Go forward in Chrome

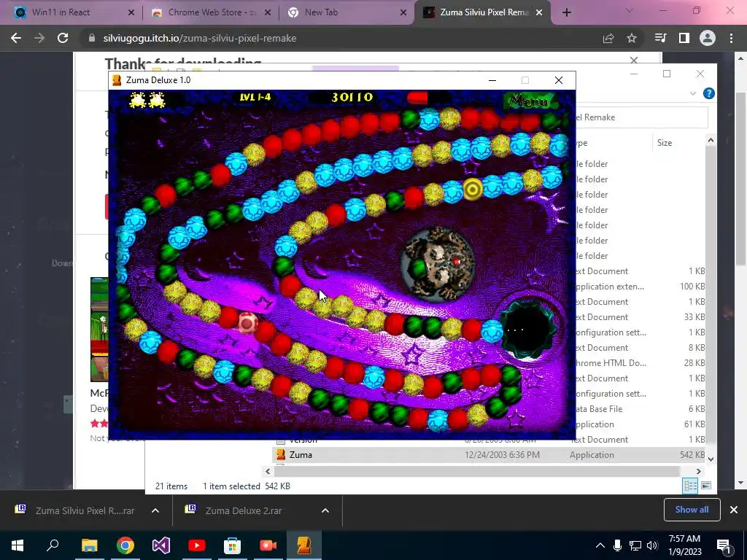(x=39, y=38)
